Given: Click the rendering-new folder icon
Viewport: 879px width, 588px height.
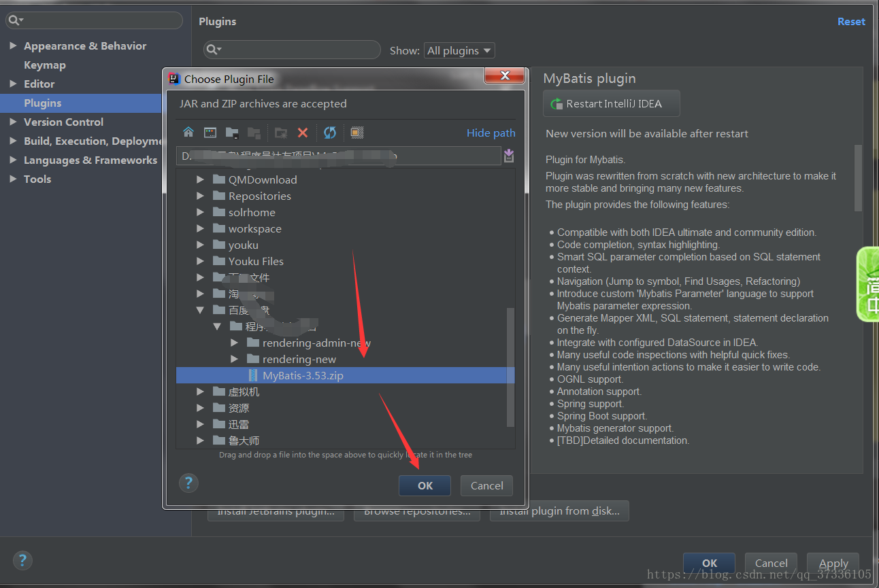Looking at the screenshot, I should pyautogui.click(x=252, y=359).
